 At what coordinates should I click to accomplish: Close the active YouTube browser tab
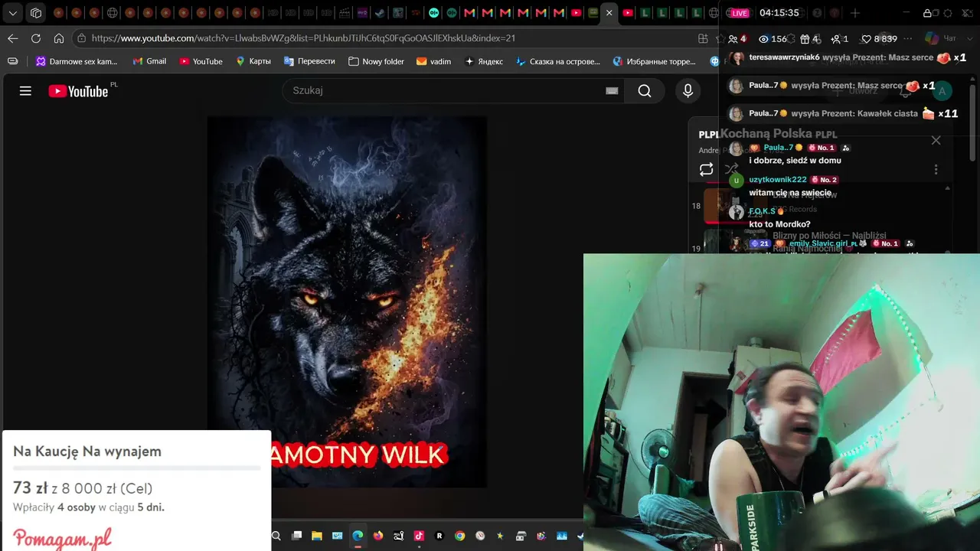click(x=609, y=13)
